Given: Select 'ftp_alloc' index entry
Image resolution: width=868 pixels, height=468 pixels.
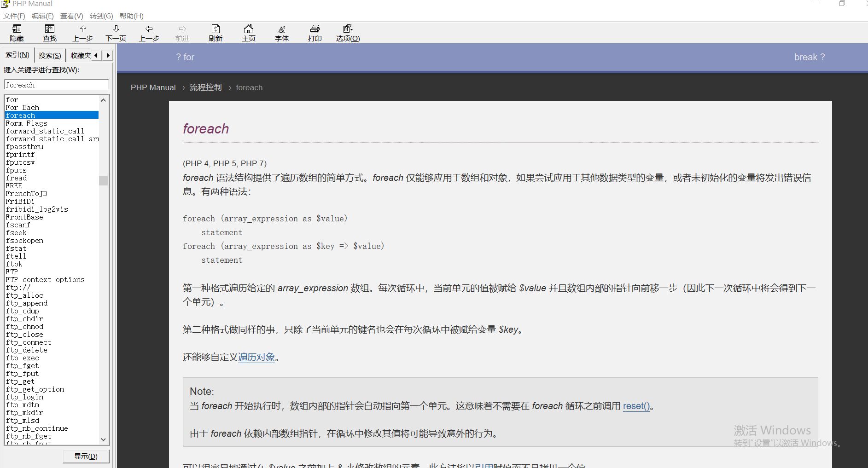Looking at the screenshot, I should [24, 295].
